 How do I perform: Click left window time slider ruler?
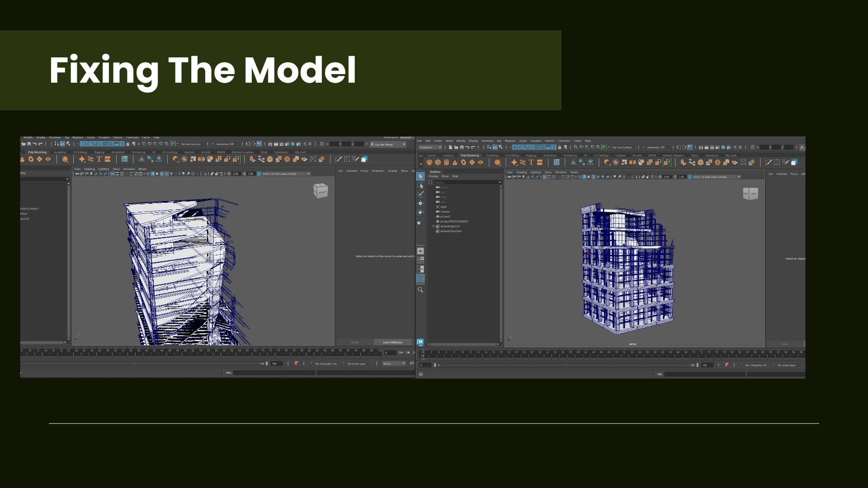[x=201, y=352]
